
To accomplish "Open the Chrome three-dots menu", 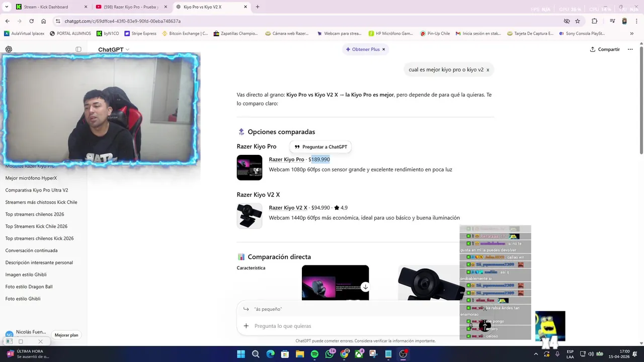I will click(637, 21).
